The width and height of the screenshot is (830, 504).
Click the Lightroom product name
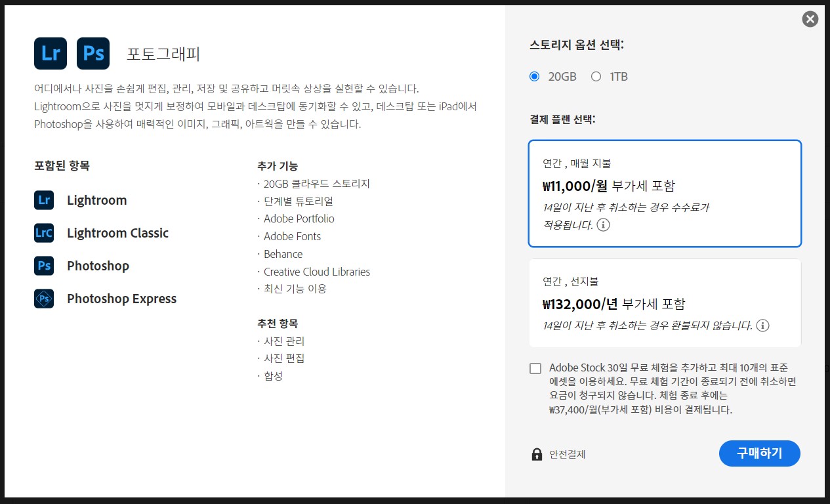[97, 200]
